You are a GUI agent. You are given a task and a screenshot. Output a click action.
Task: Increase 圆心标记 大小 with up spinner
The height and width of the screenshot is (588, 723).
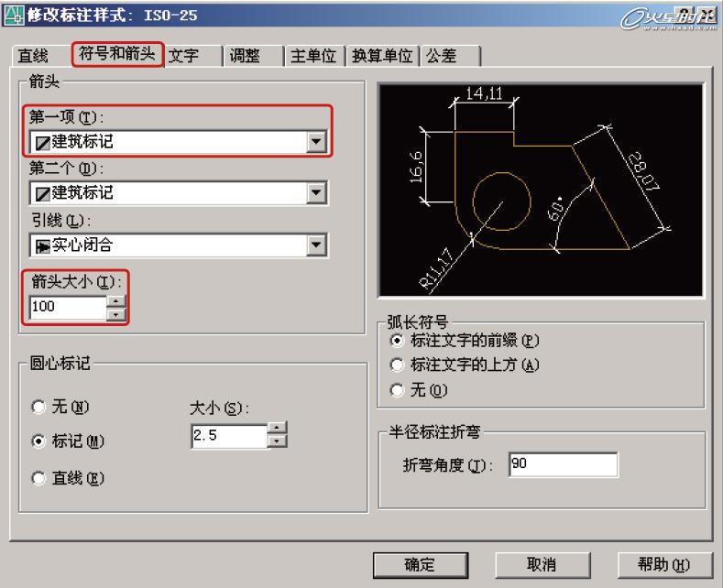pos(277,428)
